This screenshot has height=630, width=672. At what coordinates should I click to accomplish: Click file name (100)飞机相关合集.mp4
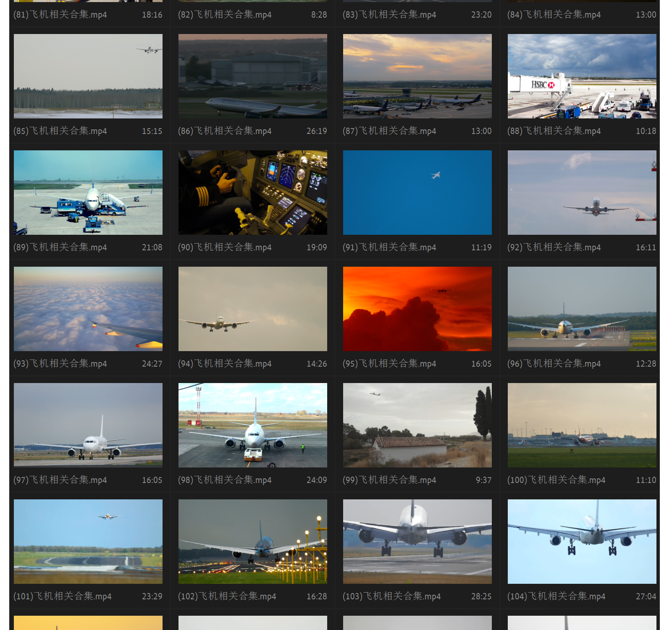point(556,480)
